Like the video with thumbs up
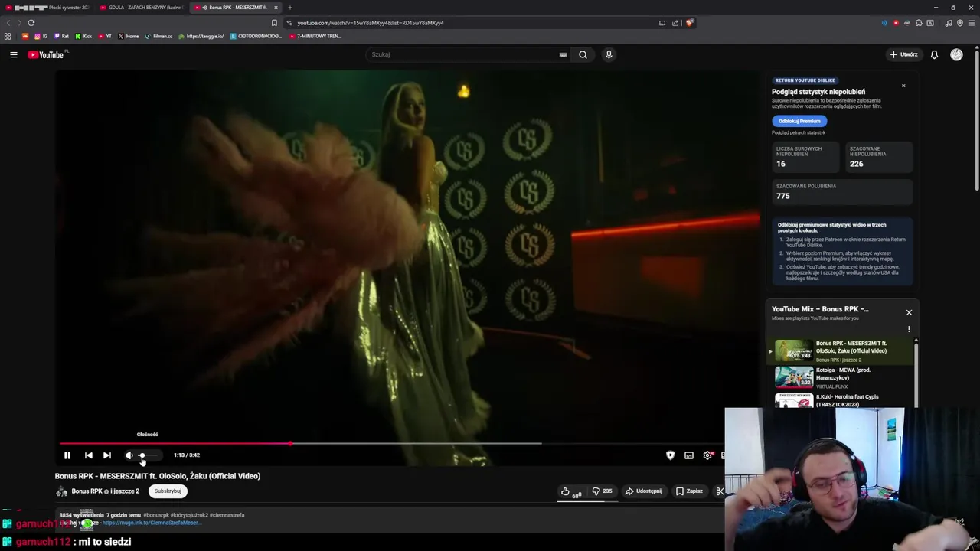This screenshot has height=551, width=980. pos(570,491)
